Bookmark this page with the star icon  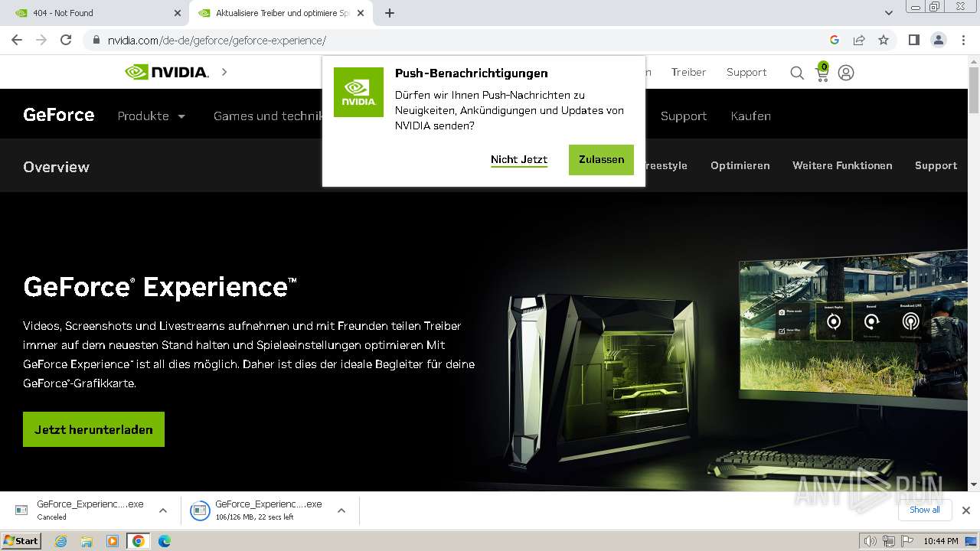(884, 40)
